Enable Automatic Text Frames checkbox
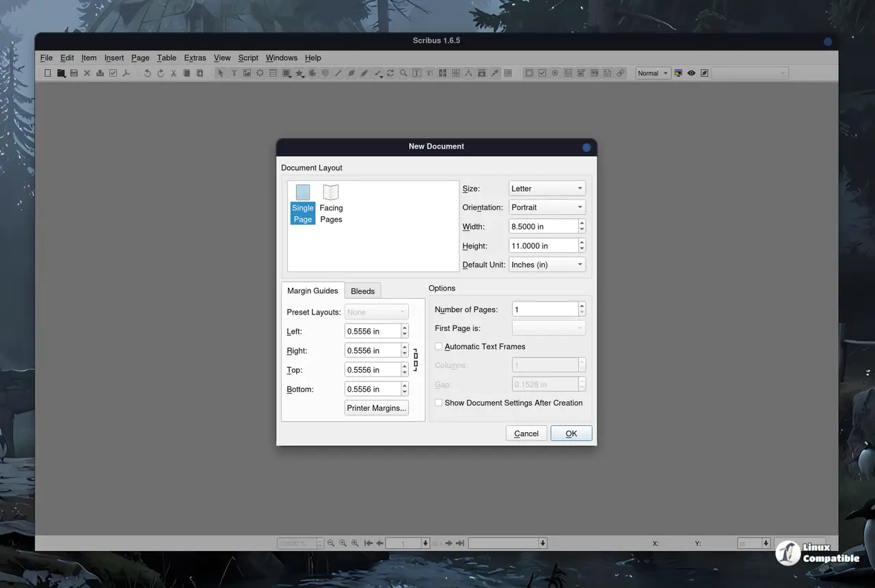This screenshot has width=875, height=588. [x=439, y=347]
